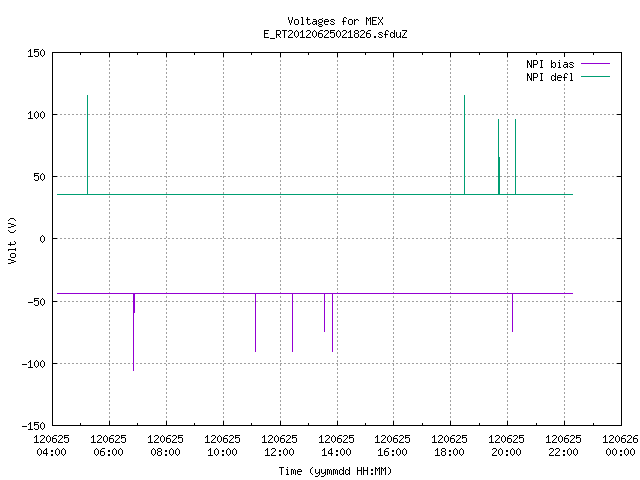Click the purple bias spike near 11:00
640x480 pixels.
pos(256,322)
